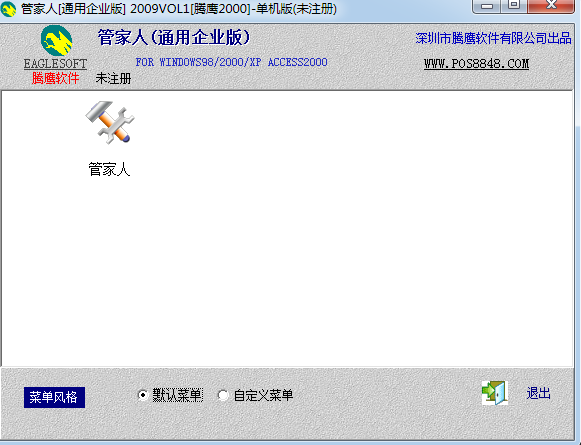
Task: Click the green door exit icon
Action: point(495,393)
